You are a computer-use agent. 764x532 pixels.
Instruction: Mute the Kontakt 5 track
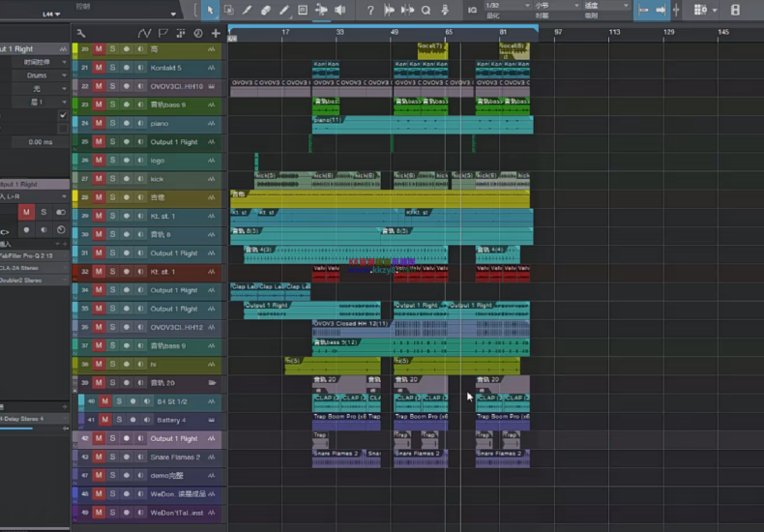pos(98,68)
